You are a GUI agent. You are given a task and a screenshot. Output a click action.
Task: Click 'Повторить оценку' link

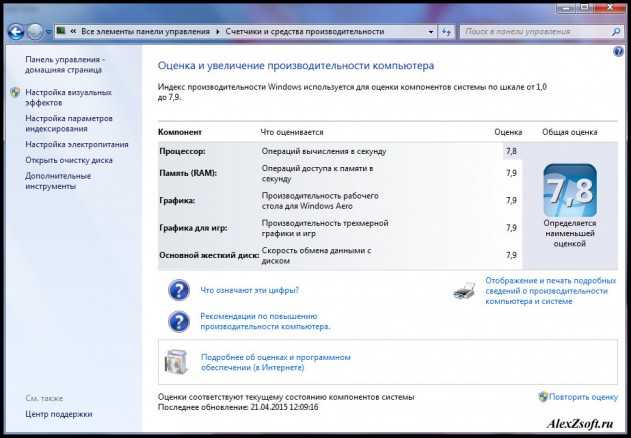pos(583,397)
